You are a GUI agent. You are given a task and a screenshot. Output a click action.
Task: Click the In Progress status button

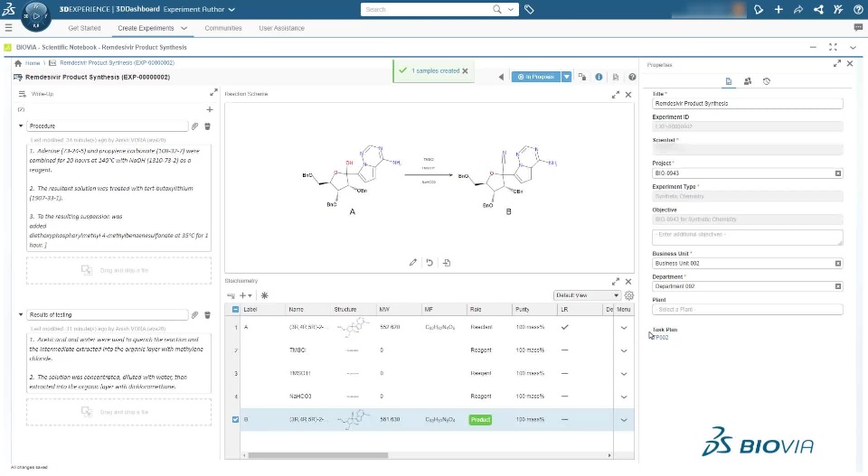(x=536, y=77)
